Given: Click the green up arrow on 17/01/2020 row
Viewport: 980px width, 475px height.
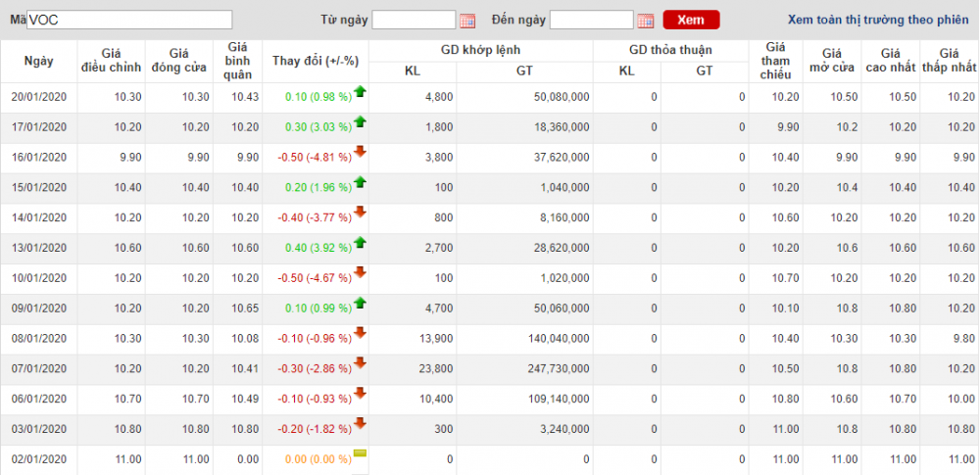Looking at the screenshot, I should click(x=360, y=121).
